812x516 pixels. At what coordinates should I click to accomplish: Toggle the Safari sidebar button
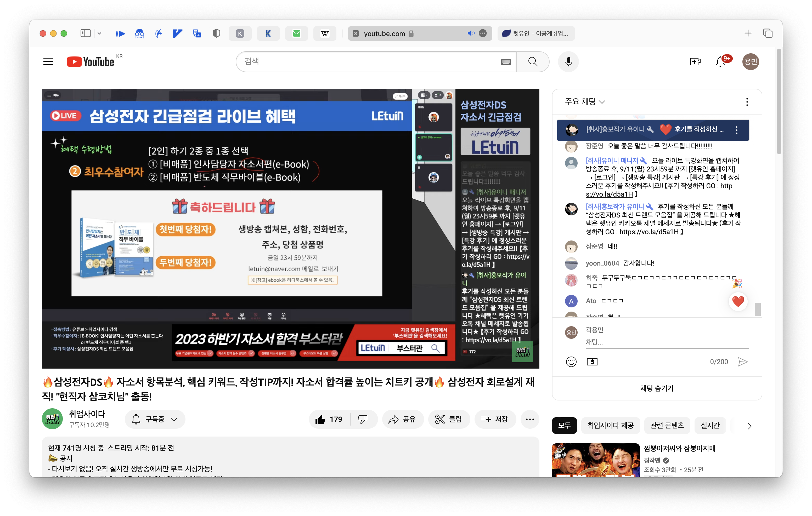[86, 33]
